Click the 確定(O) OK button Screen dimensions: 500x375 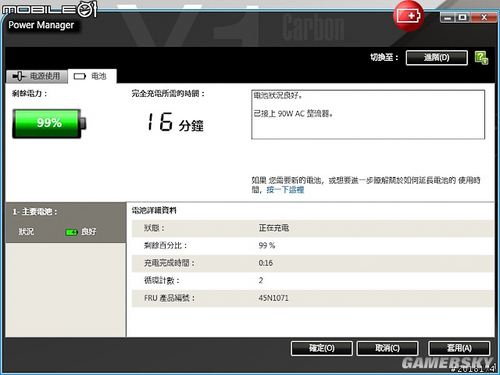322,348
